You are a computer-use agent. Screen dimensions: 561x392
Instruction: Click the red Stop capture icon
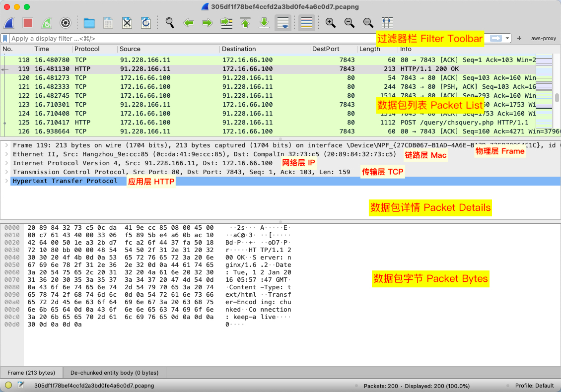pyautogui.click(x=28, y=23)
